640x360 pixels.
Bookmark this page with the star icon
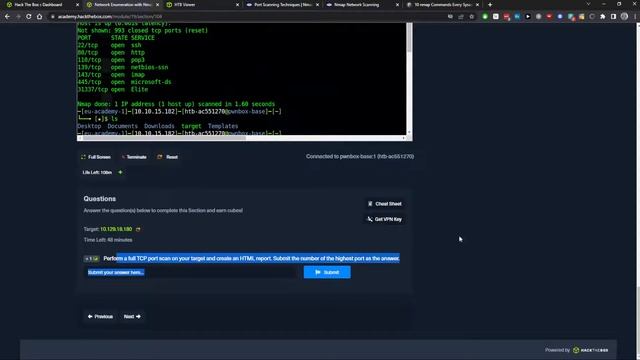[471, 17]
